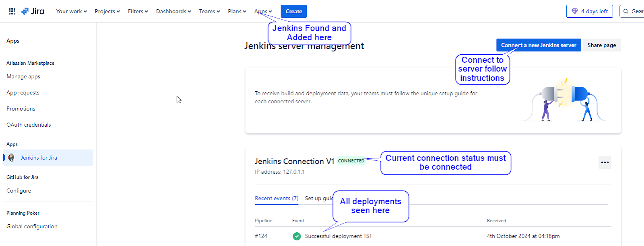This screenshot has width=644, height=246.
Task: Click the search magnifier icon
Action: 626,11
